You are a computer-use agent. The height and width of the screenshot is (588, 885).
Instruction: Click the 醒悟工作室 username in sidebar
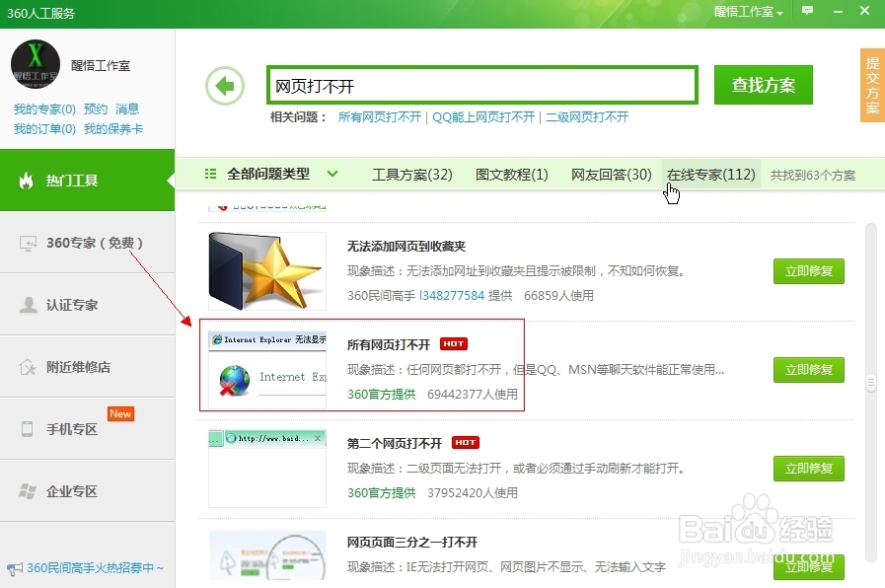101,65
